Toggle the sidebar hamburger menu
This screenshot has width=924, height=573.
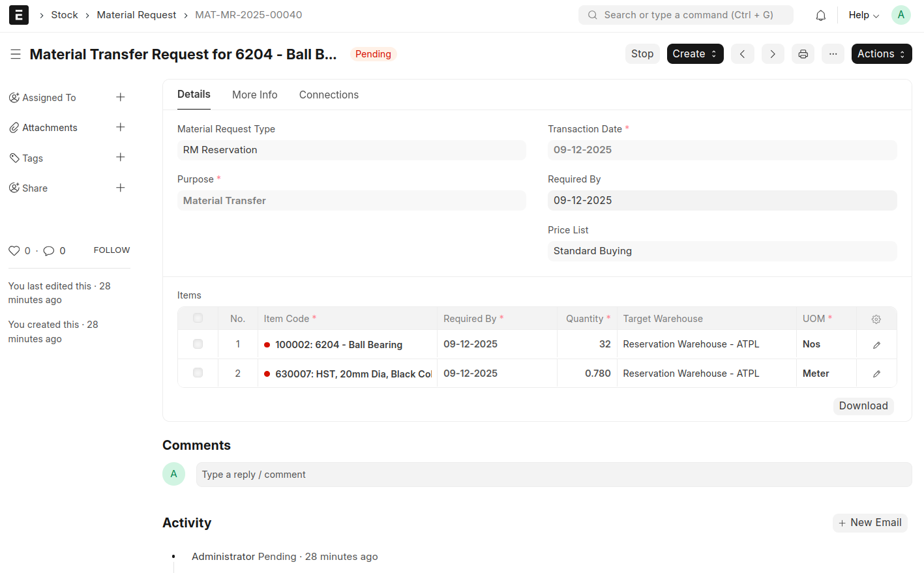coord(16,54)
